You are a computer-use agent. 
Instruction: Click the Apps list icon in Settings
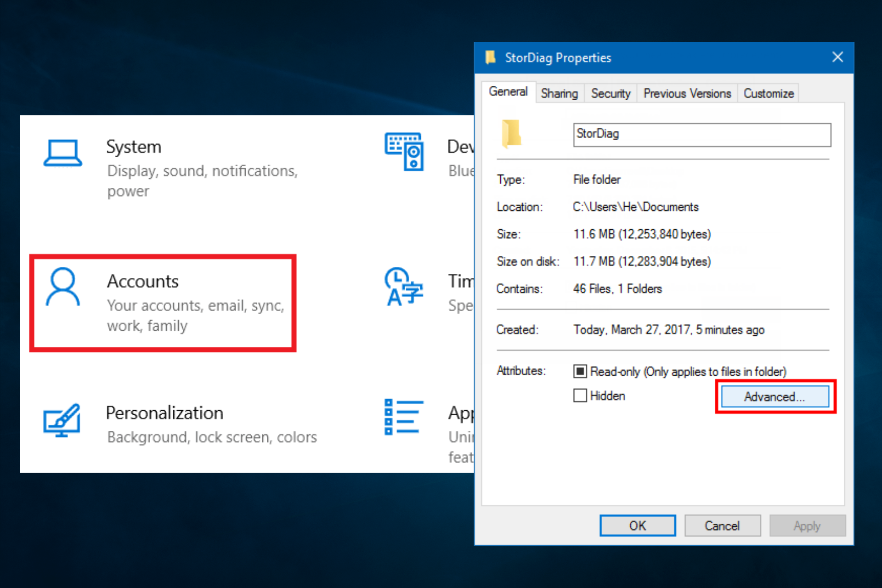(404, 417)
